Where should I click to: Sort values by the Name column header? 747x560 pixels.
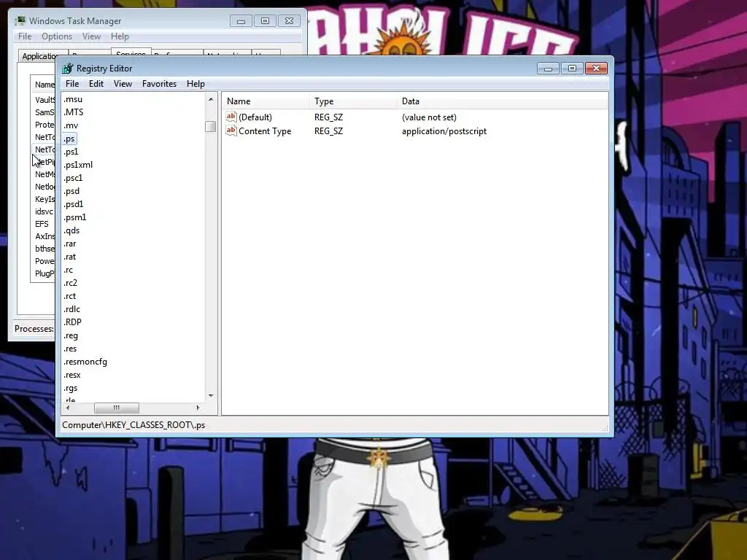266,101
